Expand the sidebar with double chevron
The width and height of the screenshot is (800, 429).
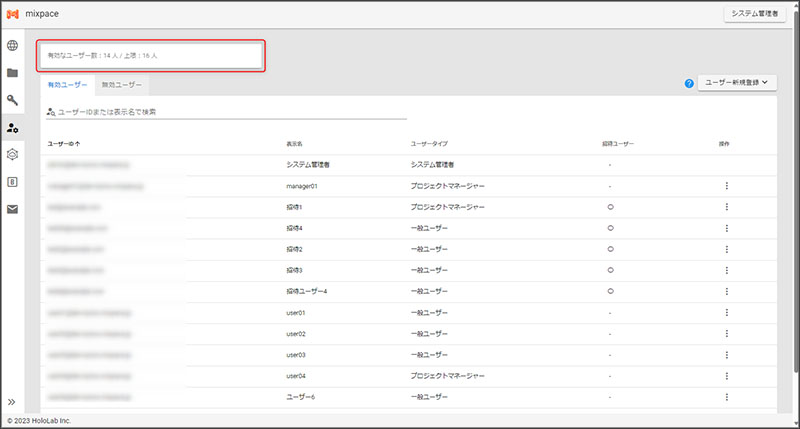[x=13, y=401]
